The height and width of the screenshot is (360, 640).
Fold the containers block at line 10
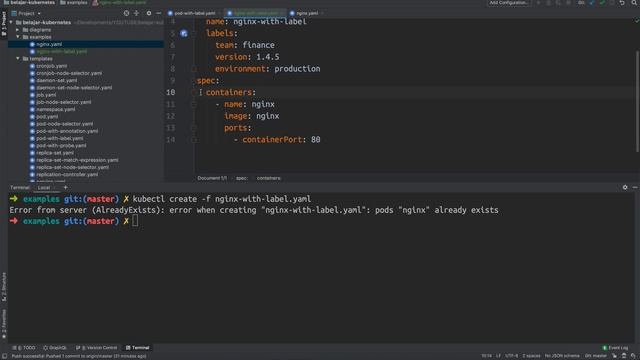click(194, 93)
